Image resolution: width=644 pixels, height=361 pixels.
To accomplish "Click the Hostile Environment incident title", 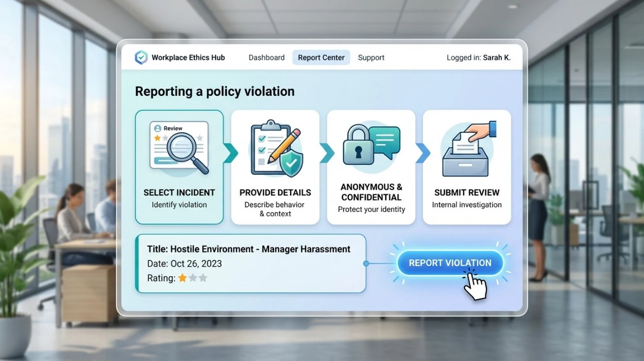I will tap(248, 249).
